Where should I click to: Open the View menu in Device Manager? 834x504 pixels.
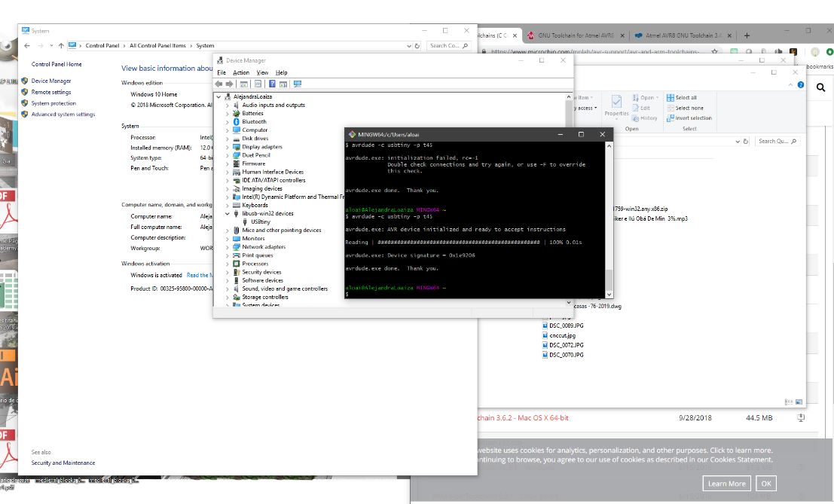click(263, 73)
